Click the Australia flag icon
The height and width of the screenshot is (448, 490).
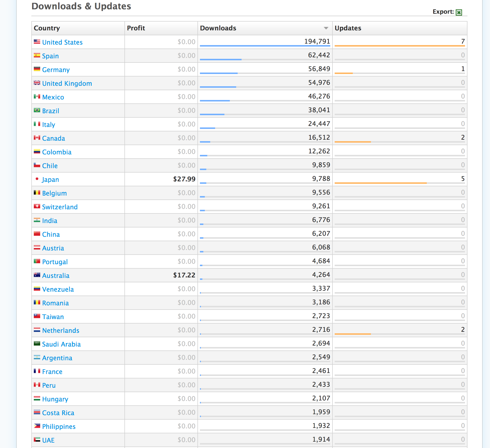pos(37,275)
